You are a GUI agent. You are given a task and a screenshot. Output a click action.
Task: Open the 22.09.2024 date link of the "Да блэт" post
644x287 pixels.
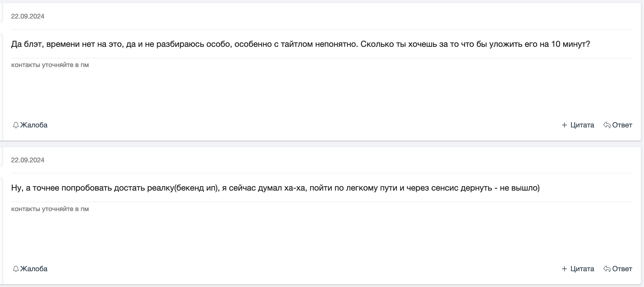coord(28,16)
